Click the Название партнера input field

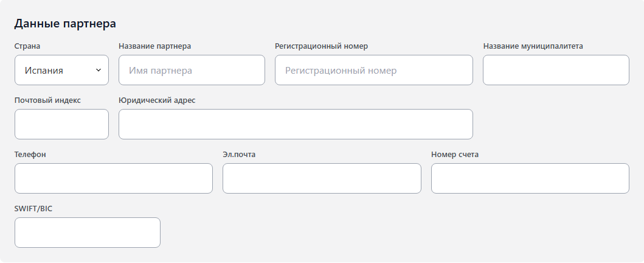click(x=192, y=70)
